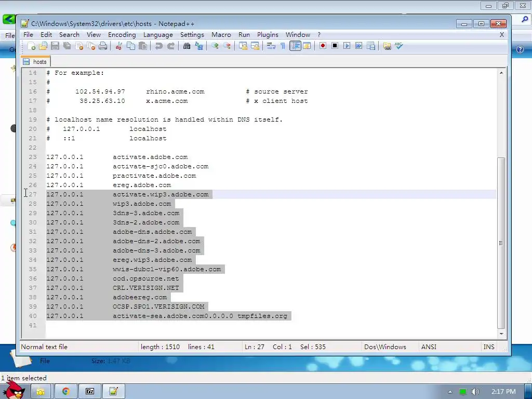Screen dimensions: 532x399
Task: Toggle Word Wrap toolbar icon
Action: tap(271, 46)
